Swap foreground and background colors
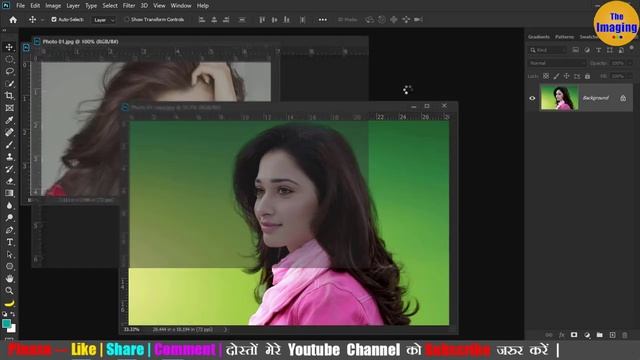This screenshot has height=360, width=640. point(13,314)
